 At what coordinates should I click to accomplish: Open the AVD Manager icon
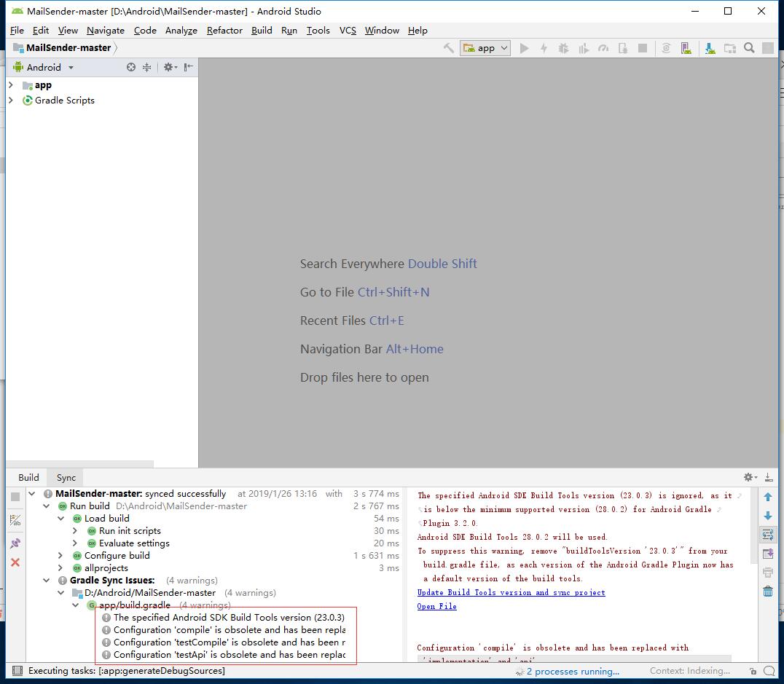[x=686, y=48]
